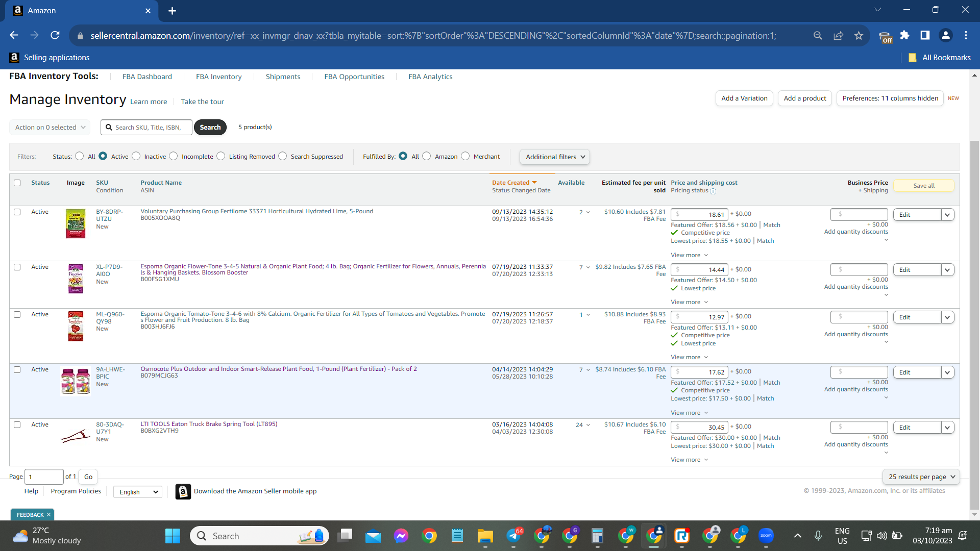Open the FBA Dashboard tab
The image size is (980, 551).
[x=147, y=77]
